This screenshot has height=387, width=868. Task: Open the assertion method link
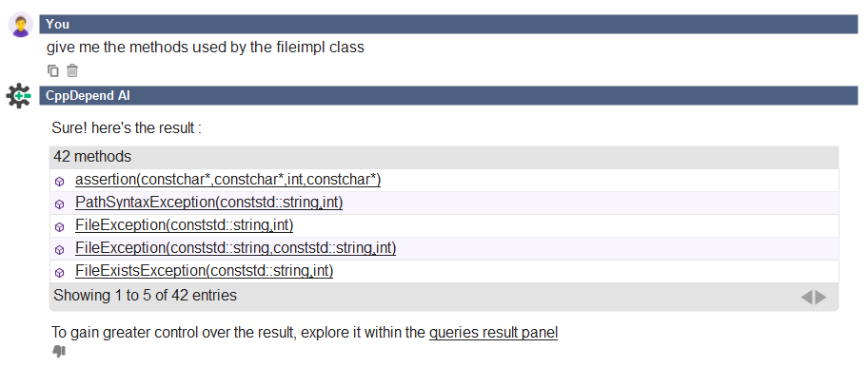[x=228, y=181]
